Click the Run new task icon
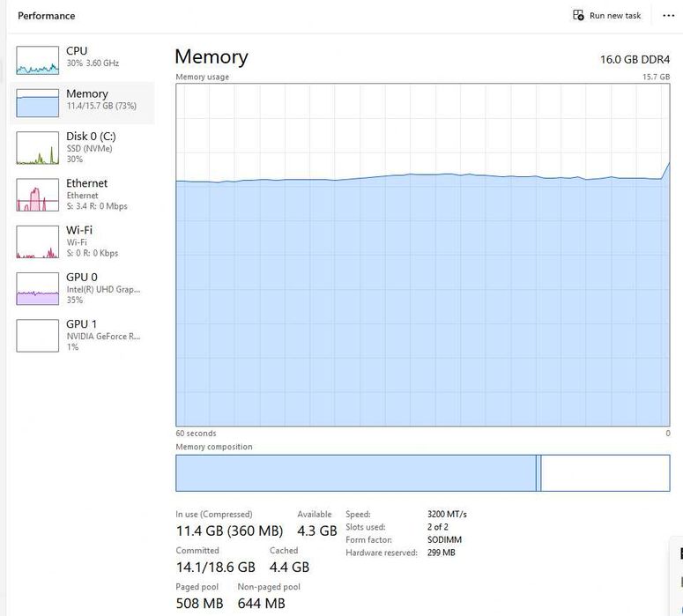683x616 pixels. tap(578, 15)
